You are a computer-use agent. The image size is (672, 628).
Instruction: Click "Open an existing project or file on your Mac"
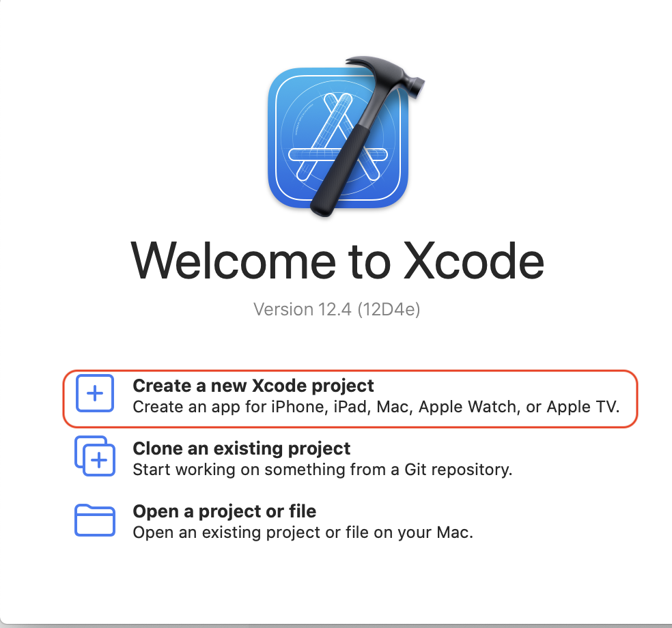[x=303, y=532]
